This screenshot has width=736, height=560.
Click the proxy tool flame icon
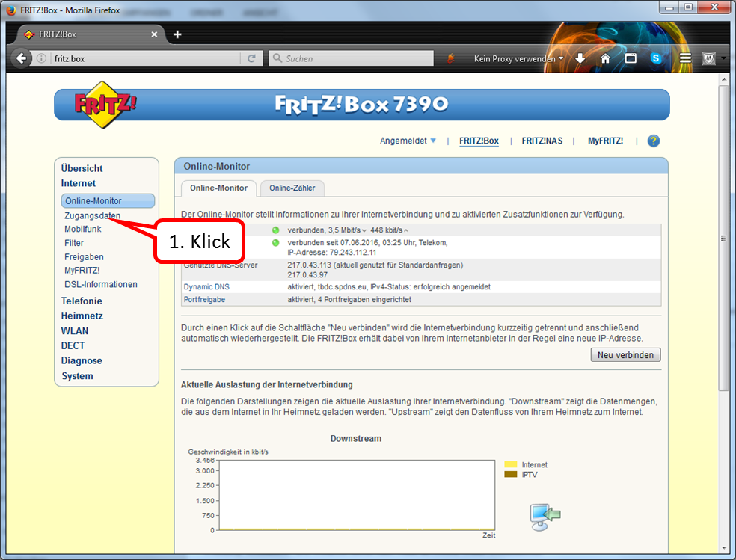451,58
